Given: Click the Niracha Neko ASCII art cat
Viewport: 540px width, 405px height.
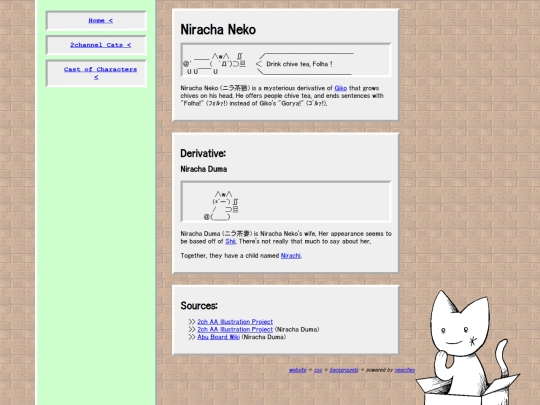Looking at the screenshot, I should click(215, 64).
